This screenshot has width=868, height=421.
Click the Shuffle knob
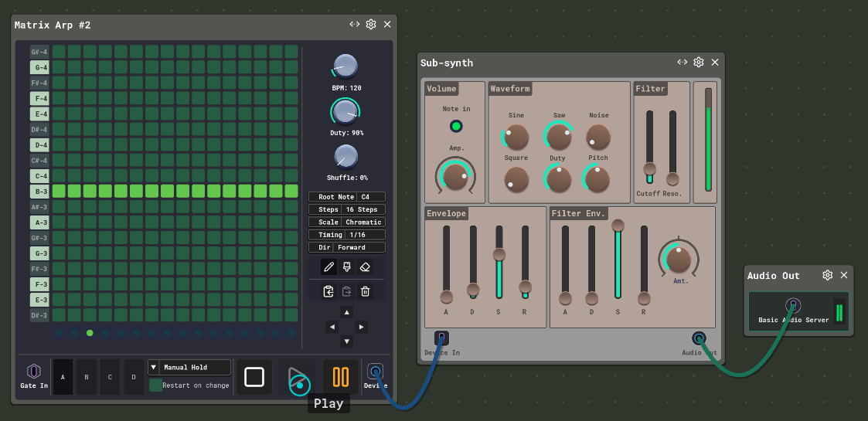click(x=346, y=157)
